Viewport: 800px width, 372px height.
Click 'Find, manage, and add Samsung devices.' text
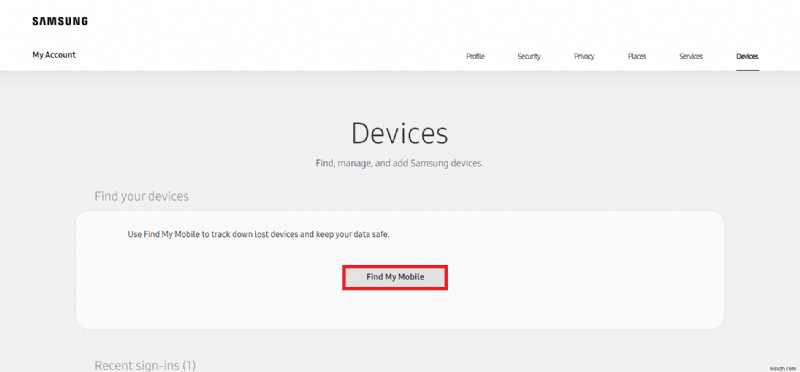click(399, 164)
